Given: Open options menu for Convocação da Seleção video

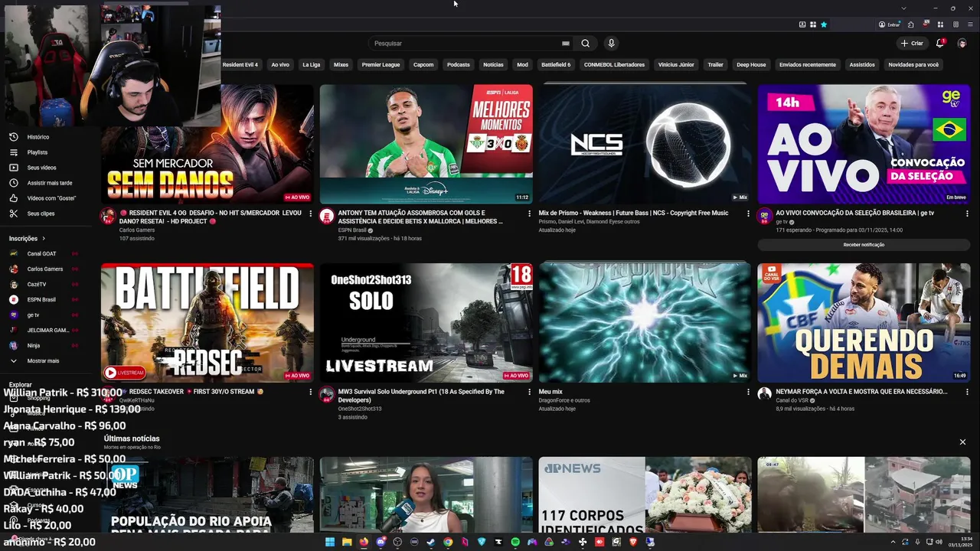Looking at the screenshot, I should pos(967,214).
